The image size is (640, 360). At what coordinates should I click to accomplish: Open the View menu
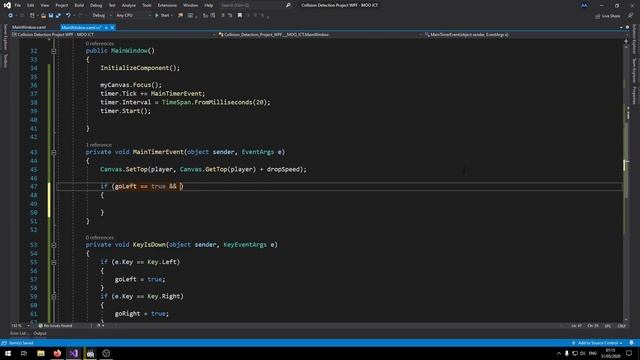point(44,5)
